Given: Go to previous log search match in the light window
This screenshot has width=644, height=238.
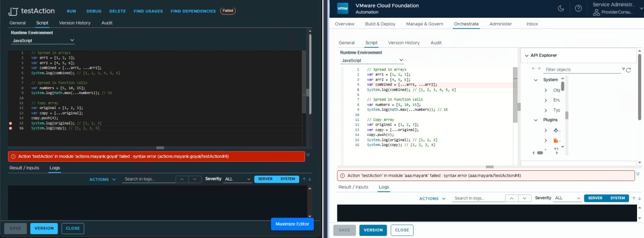Looking at the screenshot, I should click(x=512, y=198).
